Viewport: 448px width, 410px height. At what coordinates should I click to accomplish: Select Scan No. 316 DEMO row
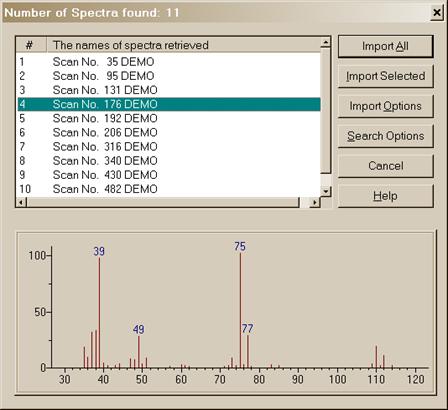click(169, 147)
